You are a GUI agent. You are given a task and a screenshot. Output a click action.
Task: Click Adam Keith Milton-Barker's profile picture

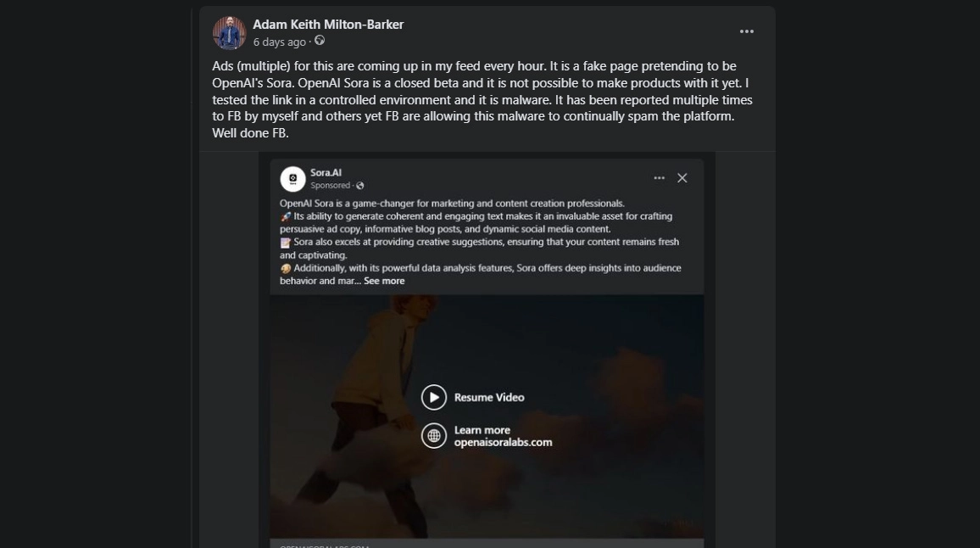(x=229, y=33)
